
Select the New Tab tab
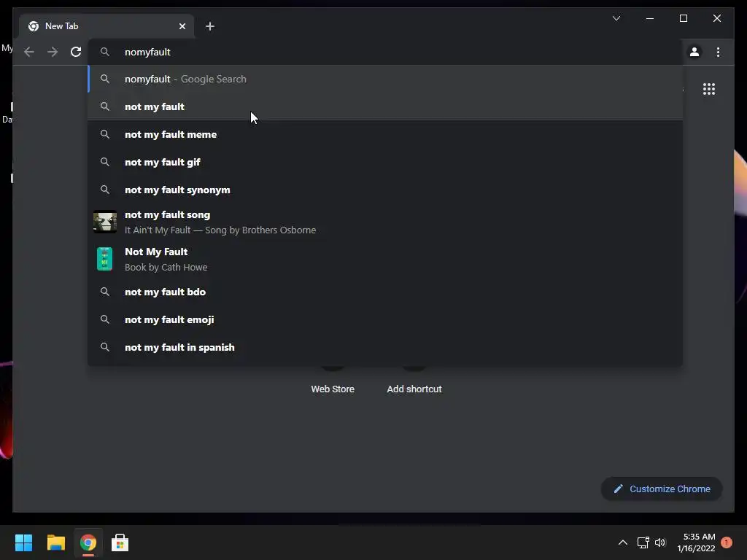107,26
